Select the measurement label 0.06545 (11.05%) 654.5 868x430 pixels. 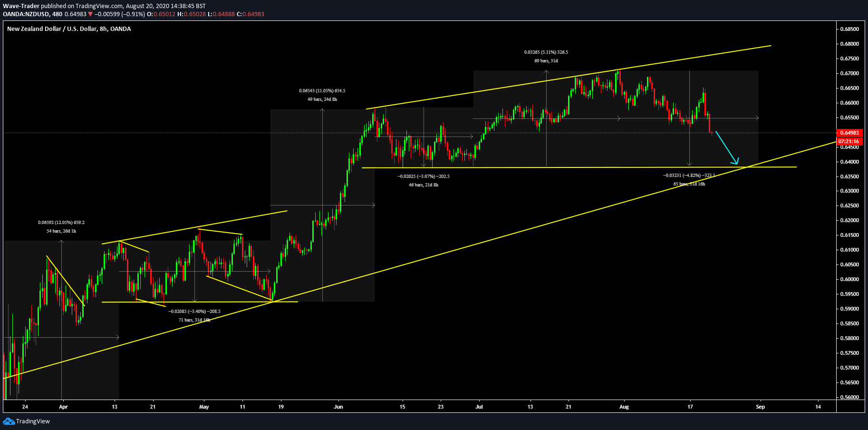(322, 91)
